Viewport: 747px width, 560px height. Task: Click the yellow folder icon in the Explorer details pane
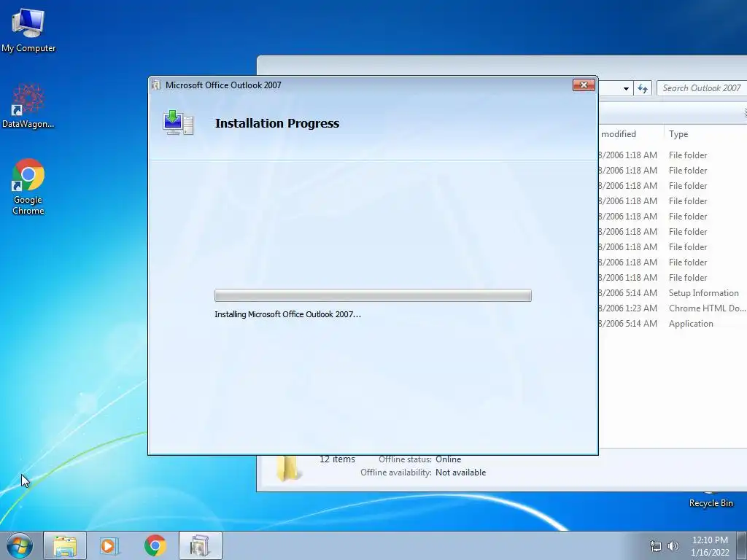287,467
